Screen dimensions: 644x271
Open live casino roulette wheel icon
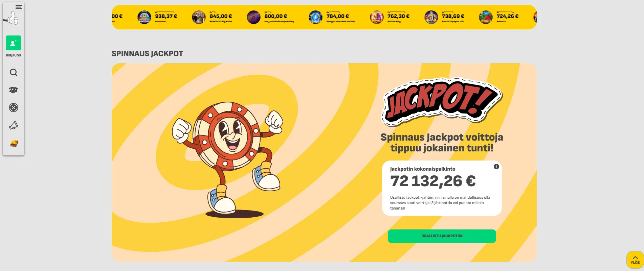pyautogui.click(x=14, y=108)
